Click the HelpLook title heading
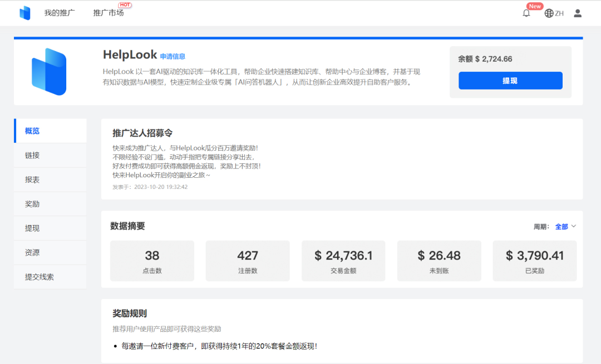 (130, 54)
